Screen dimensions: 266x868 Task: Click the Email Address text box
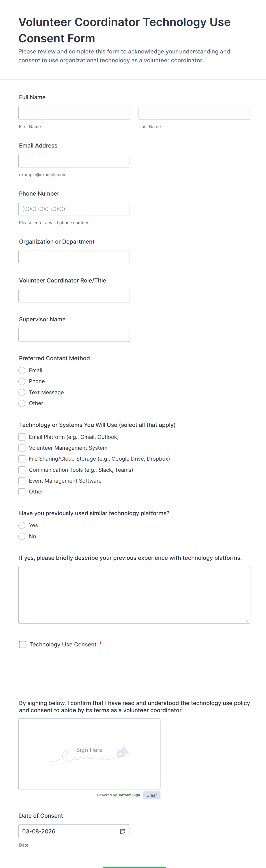74,161
